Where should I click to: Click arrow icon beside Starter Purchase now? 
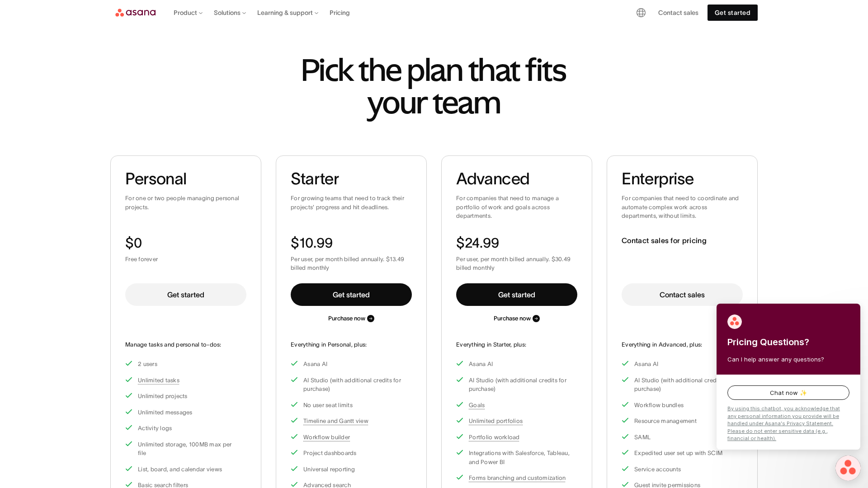tap(371, 319)
